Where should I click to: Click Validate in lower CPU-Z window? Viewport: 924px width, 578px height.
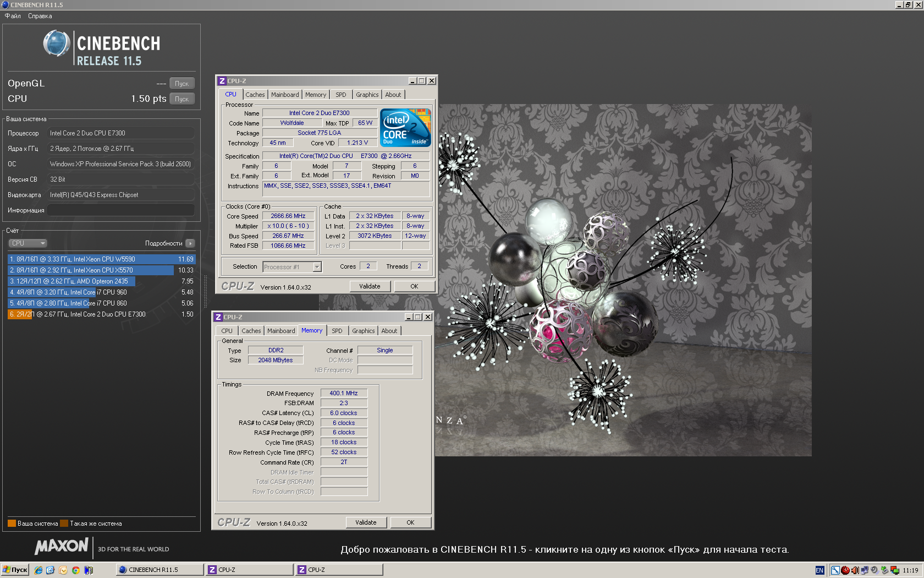(x=366, y=522)
